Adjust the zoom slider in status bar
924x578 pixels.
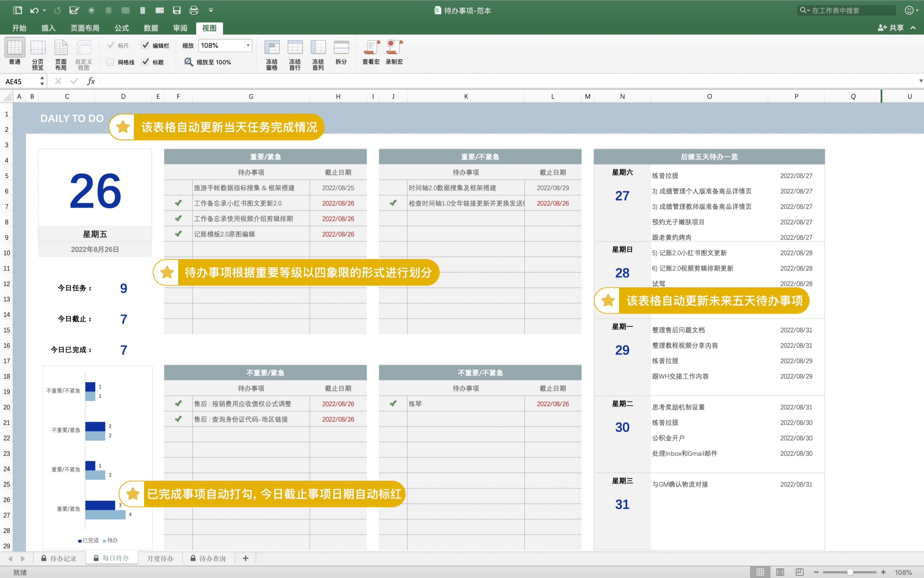pos(850,572)
